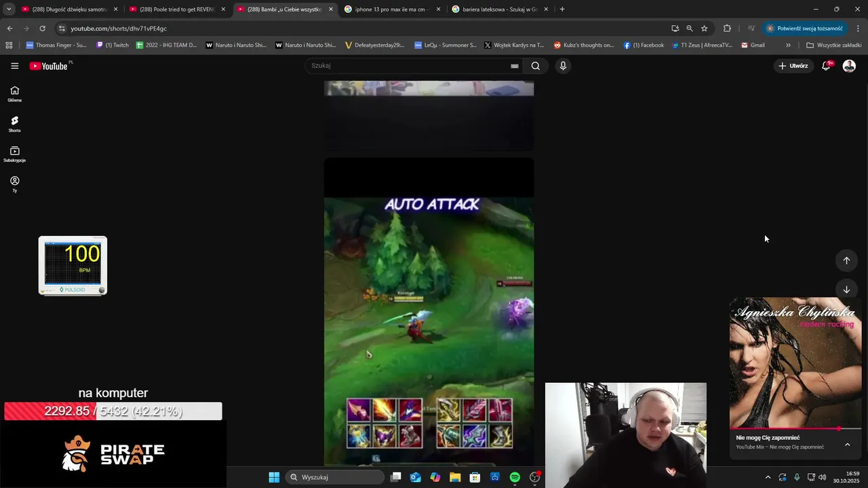Open the Twitch bookmark
The height and width of the screenshot is (488, 868).
click(x=113, y=45)
